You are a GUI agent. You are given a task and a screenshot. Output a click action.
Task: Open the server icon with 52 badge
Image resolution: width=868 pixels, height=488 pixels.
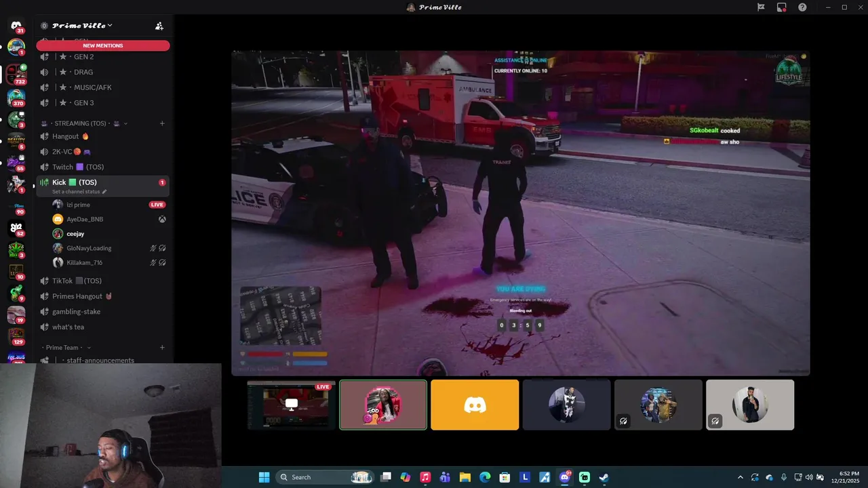click(x=16, y=228)
